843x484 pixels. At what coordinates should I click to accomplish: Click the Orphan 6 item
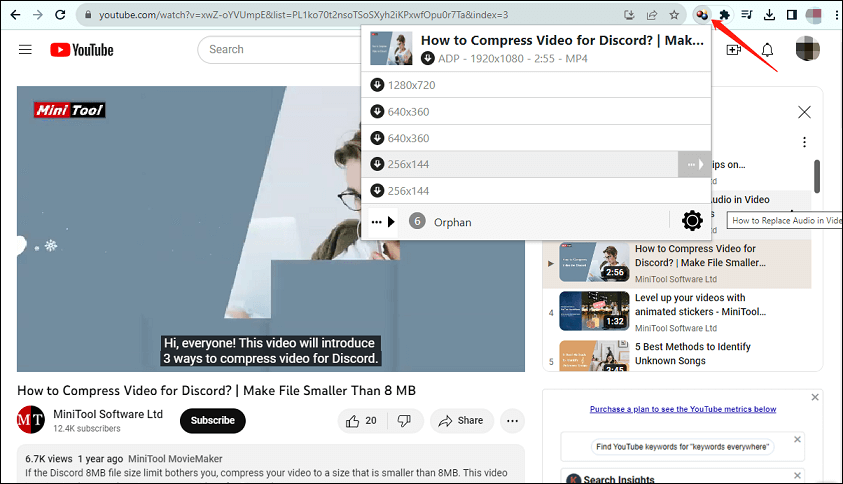click(440, 222)
